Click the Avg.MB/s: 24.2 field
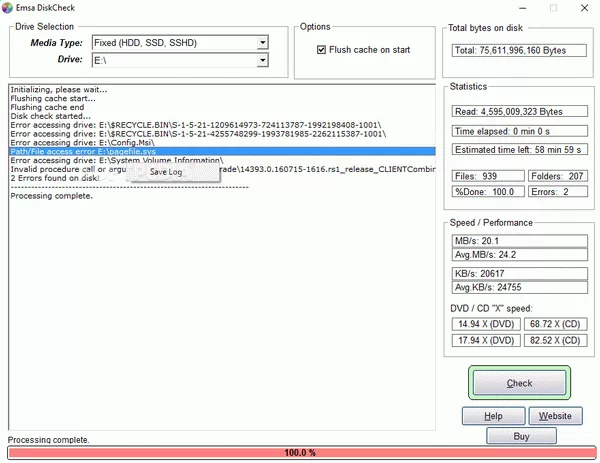600x463 pixels. tap(519, 254)
